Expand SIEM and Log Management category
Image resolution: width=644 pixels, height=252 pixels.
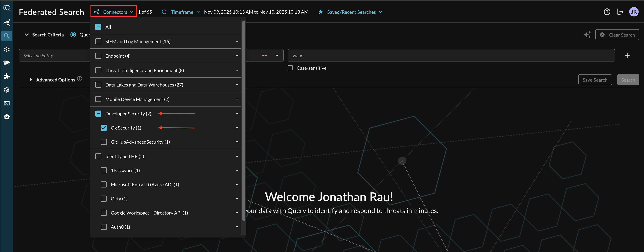(237, 41)
